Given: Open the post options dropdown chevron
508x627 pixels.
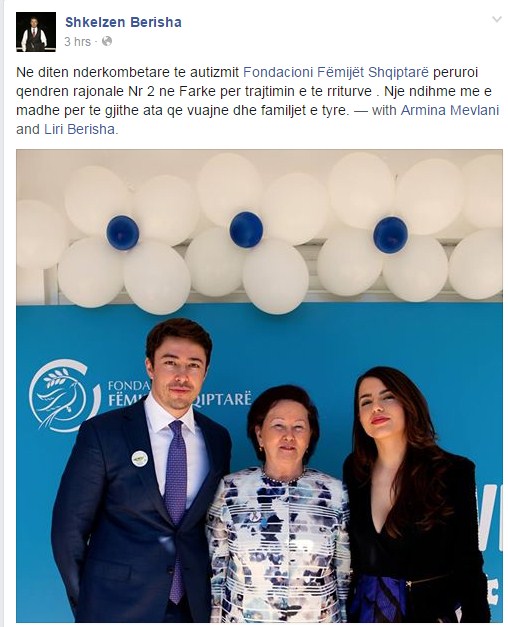Looking at the screenshot, I should [496, 19].
